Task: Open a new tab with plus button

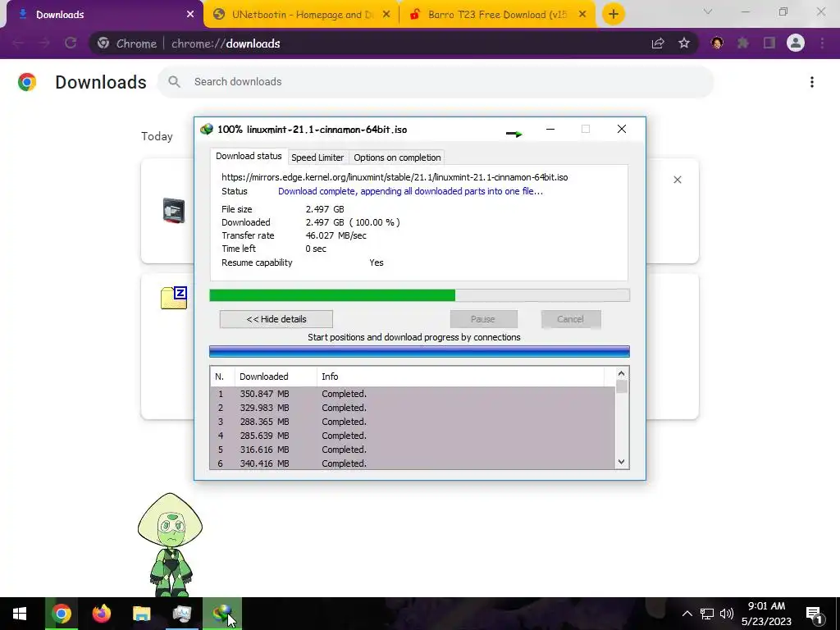Action: [x=614, y=14]
